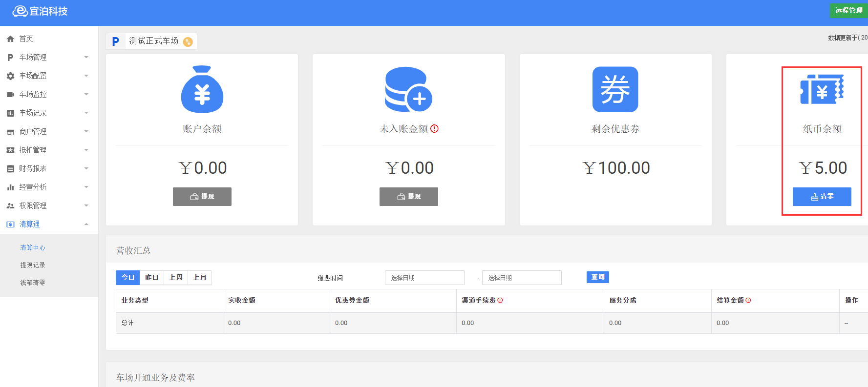The width and height of the screenshot is (868, 387).
Task: Click the ticket icon beside 抵扣管理
Action: point(10,150)
